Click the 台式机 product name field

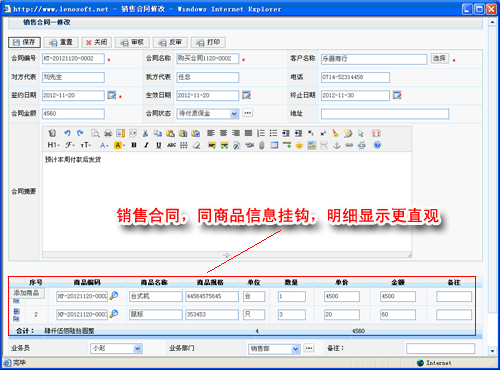(156, 296)
